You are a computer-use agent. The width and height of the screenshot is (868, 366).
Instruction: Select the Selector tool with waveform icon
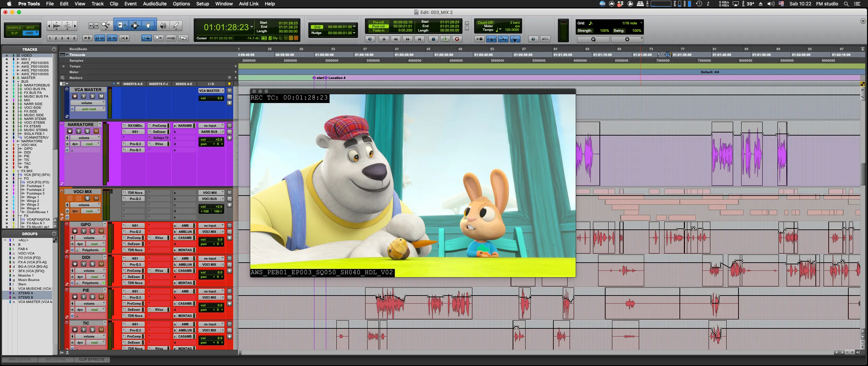coord(135,25)
